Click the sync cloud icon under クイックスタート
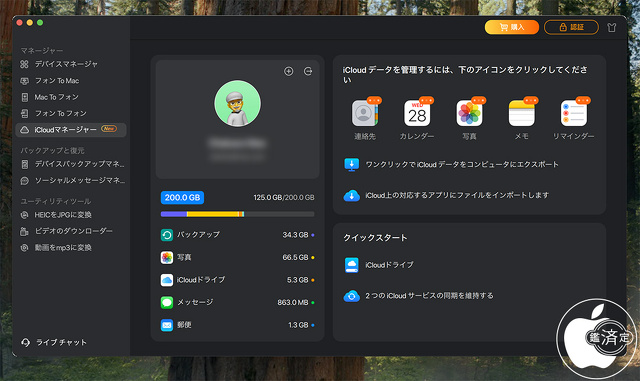Viewport: 640px width, 381px height. (x=351, y=296)
